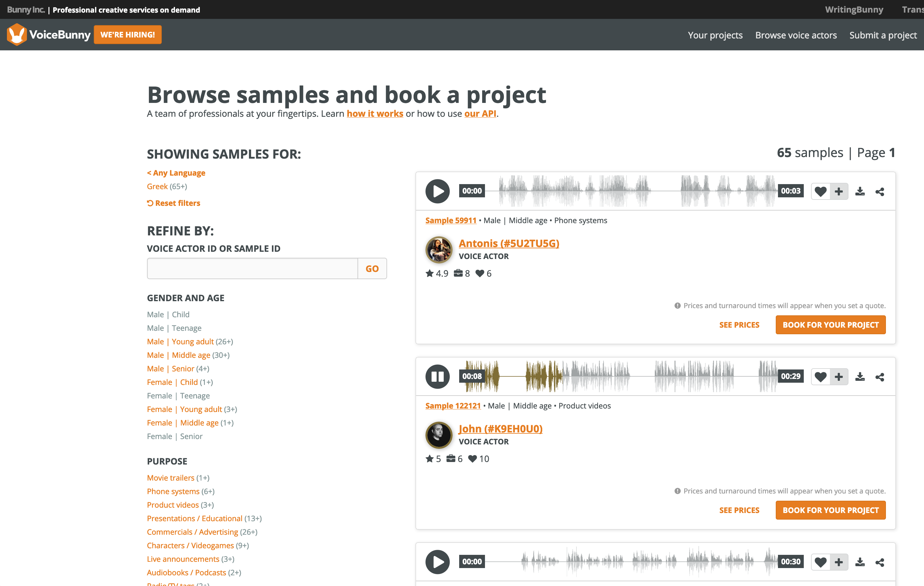This screenshot has width=924, height=586.
Task: Click See Prices under John's sample
Action: [x=739, y=510]
